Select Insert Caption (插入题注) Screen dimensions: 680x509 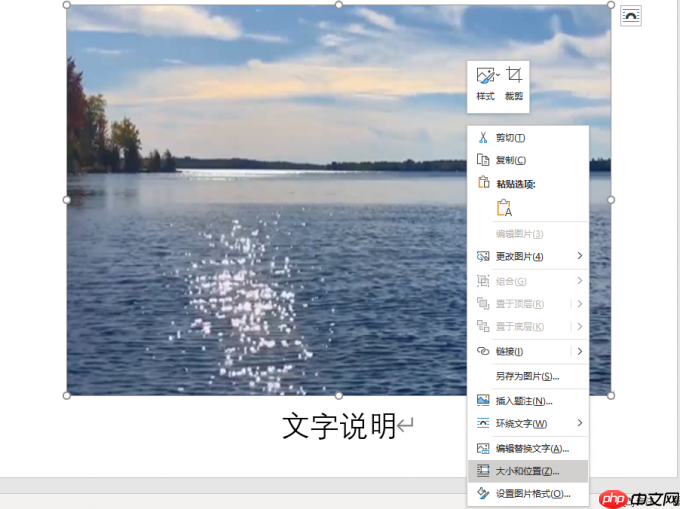click(x=528, y=401)
